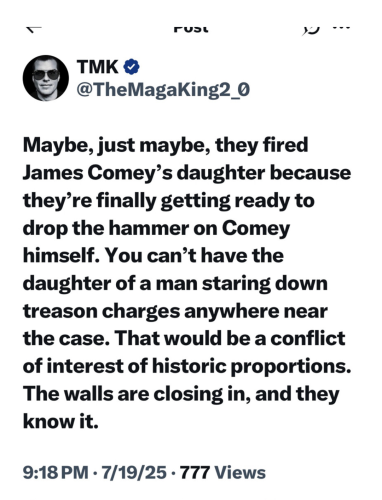382x500 pixels.
Task: View the 777 Views count
Action: coord(223,472)
